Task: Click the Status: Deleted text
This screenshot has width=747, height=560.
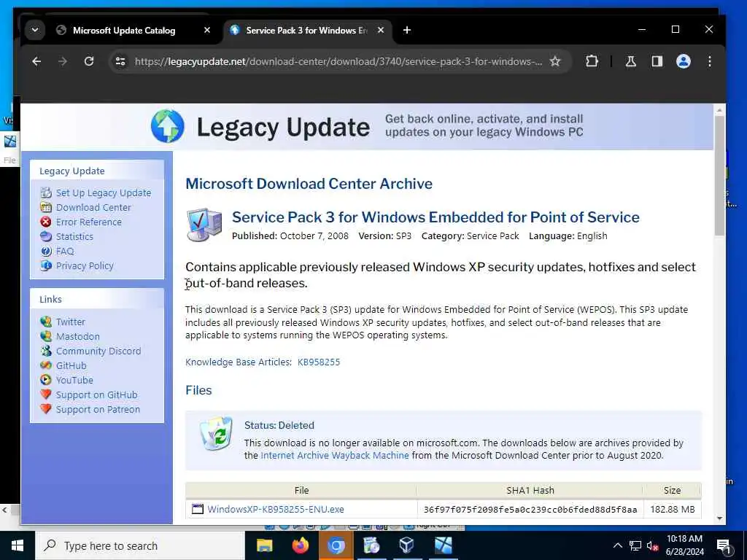Action: 279,425
